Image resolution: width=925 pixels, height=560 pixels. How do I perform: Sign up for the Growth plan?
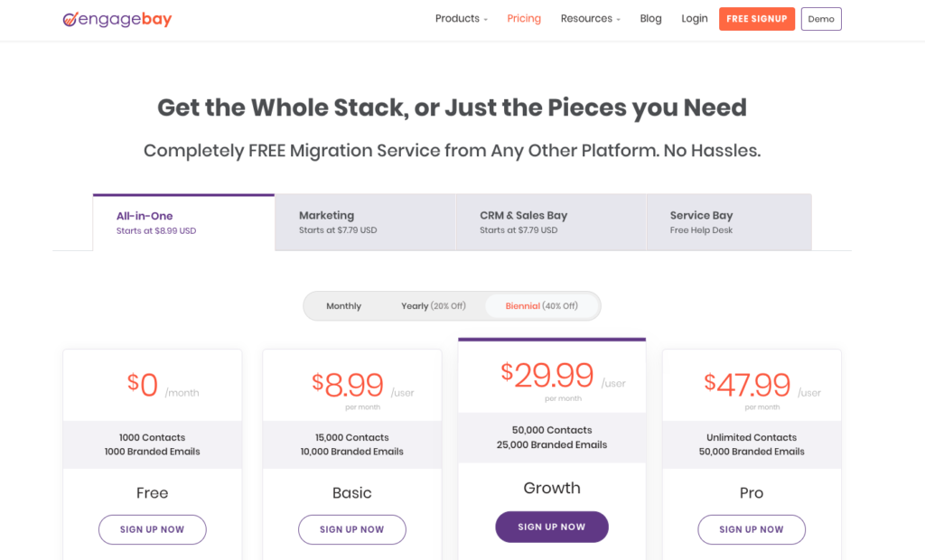(x=552, y=527)
